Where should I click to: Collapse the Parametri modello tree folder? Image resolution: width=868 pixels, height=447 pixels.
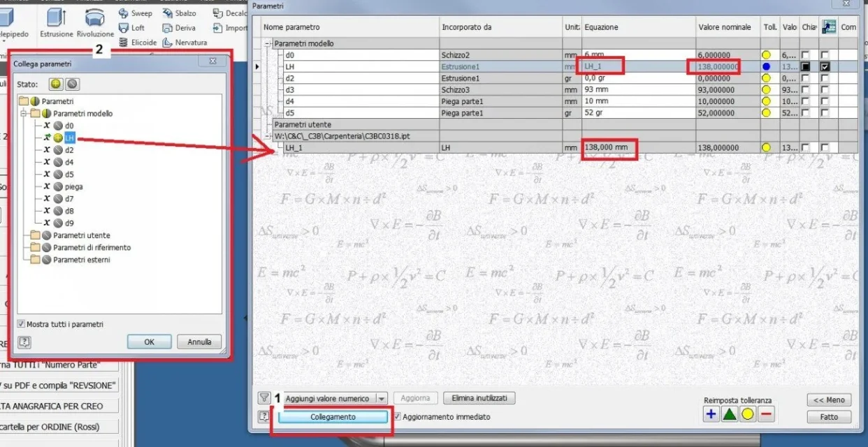coord(24,113)
